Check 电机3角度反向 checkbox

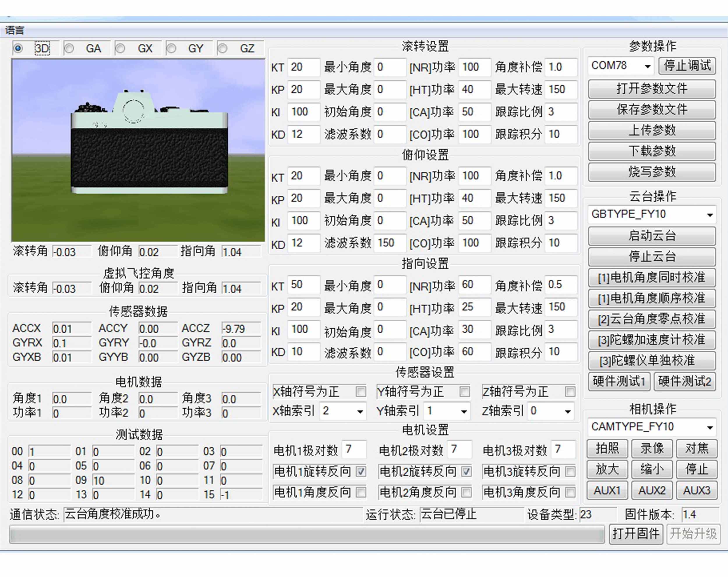coord(570,492)
